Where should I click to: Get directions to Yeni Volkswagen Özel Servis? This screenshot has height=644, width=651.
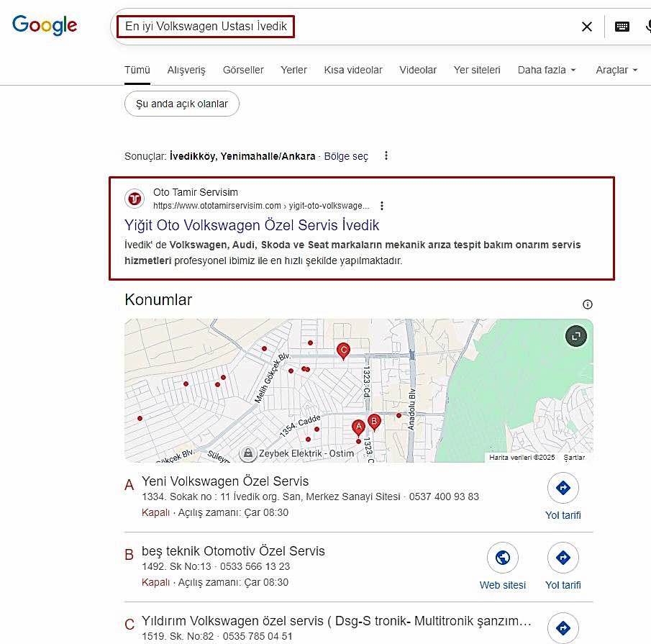[563, 489]
